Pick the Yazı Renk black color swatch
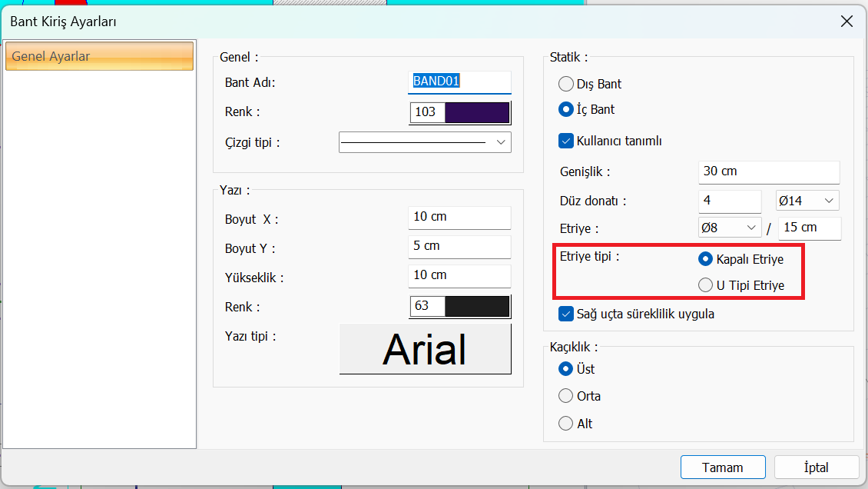This screenshot has width=868, height=489. tap(476, 306)
